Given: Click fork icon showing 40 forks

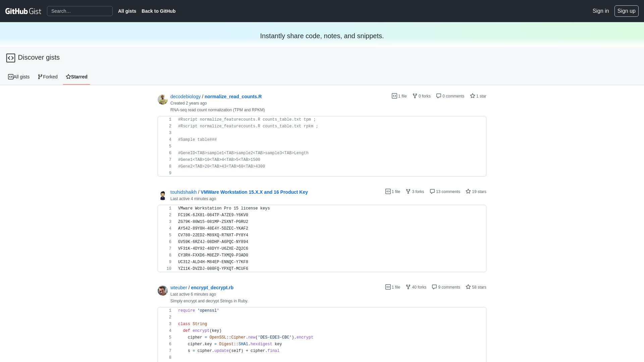Looking at the screenshot, I should (408, 287).
